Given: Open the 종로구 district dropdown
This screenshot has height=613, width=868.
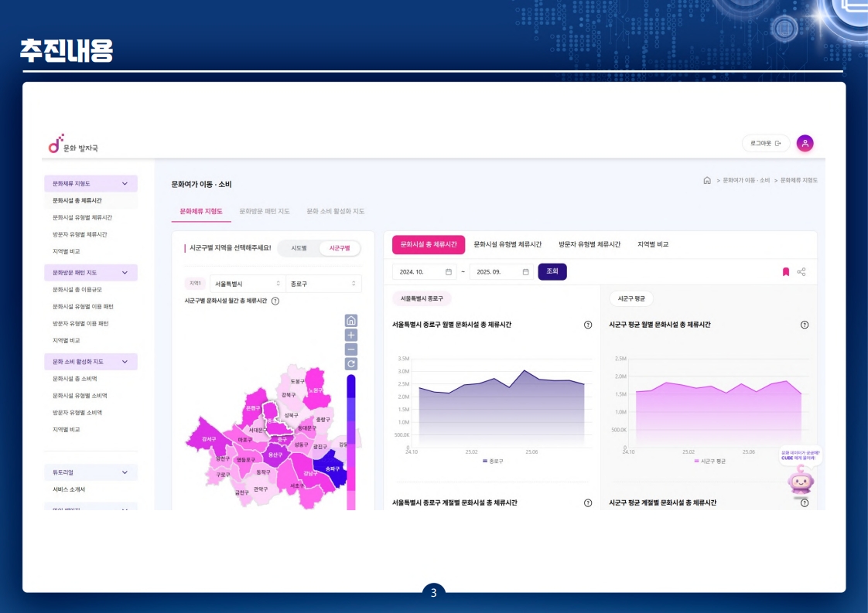Looking at the screenshot, I should pyautogui.click(x=323, y=284).
